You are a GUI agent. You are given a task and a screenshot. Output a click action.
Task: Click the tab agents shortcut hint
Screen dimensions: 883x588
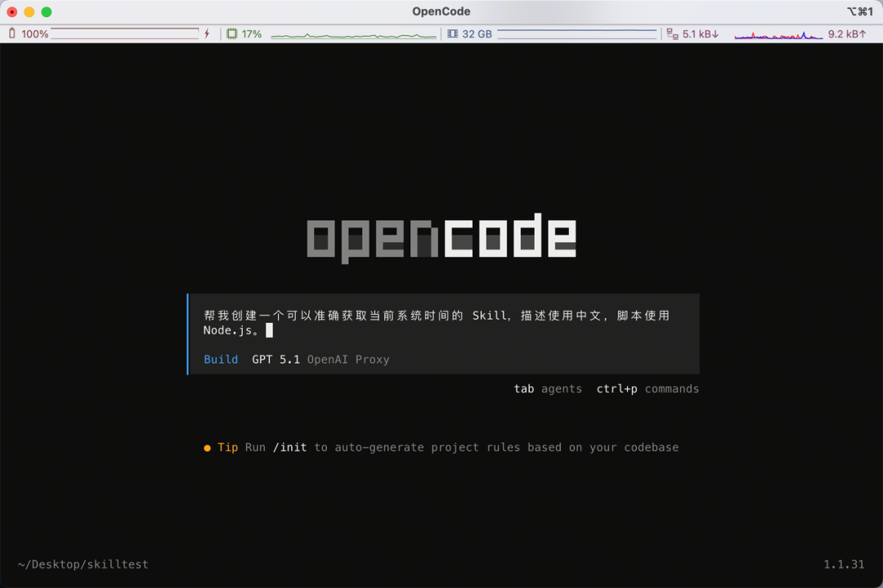coord(548,389)
